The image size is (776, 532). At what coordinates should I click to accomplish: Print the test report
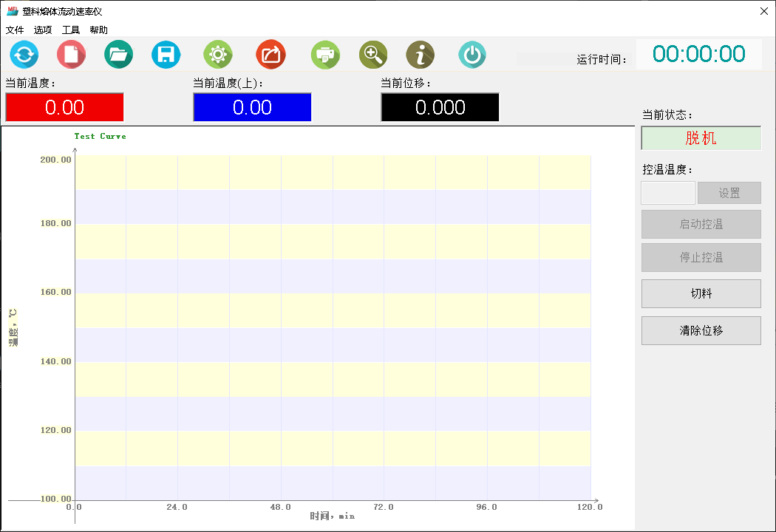[325, 55]
